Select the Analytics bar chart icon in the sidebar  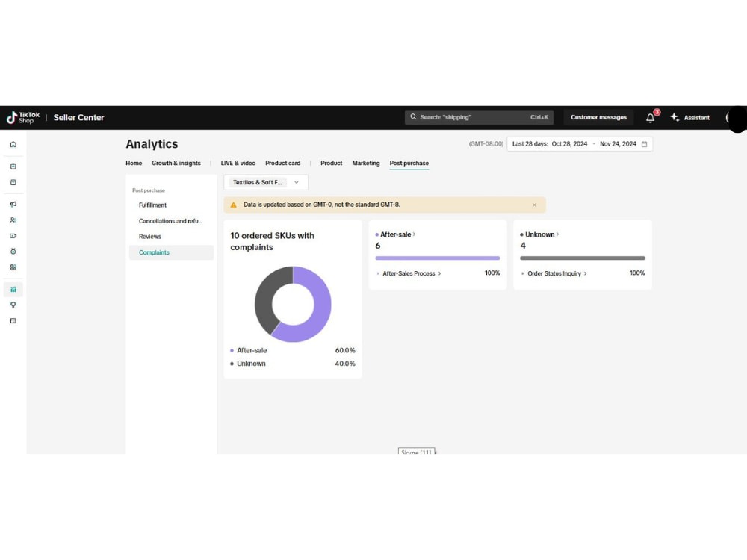(13, 290)
